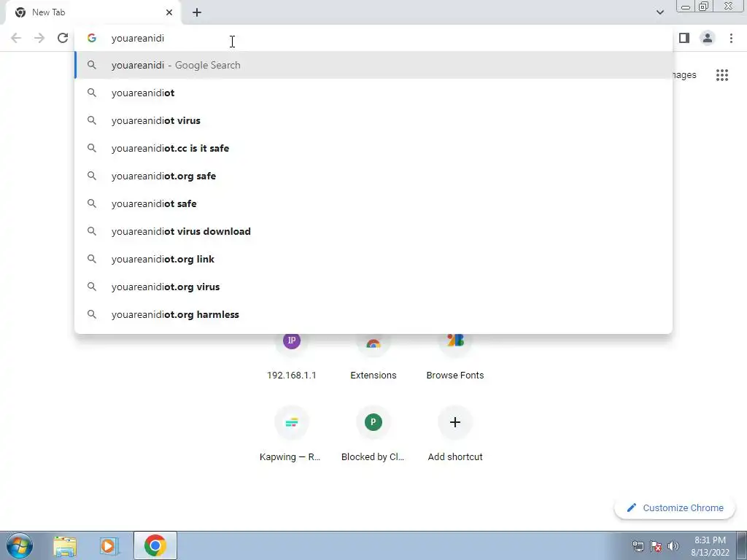The image size is (747, 560).
Task: Launch Windows Media Player from taskbar
Action: click(x=109, y=545)
